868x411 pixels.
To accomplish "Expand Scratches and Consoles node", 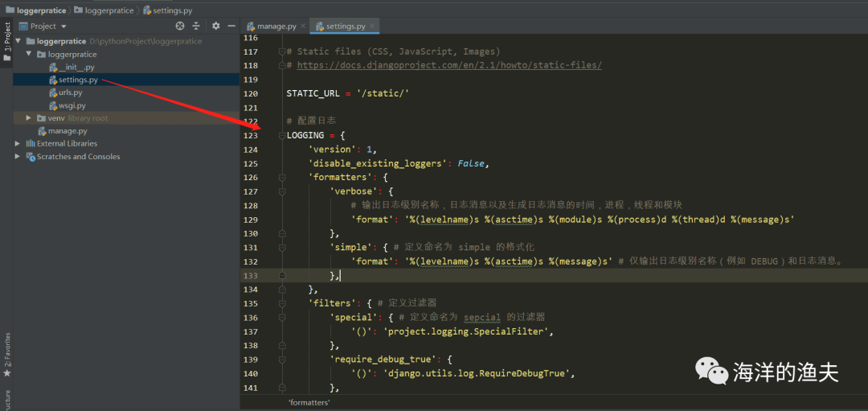I will (18, 156).
